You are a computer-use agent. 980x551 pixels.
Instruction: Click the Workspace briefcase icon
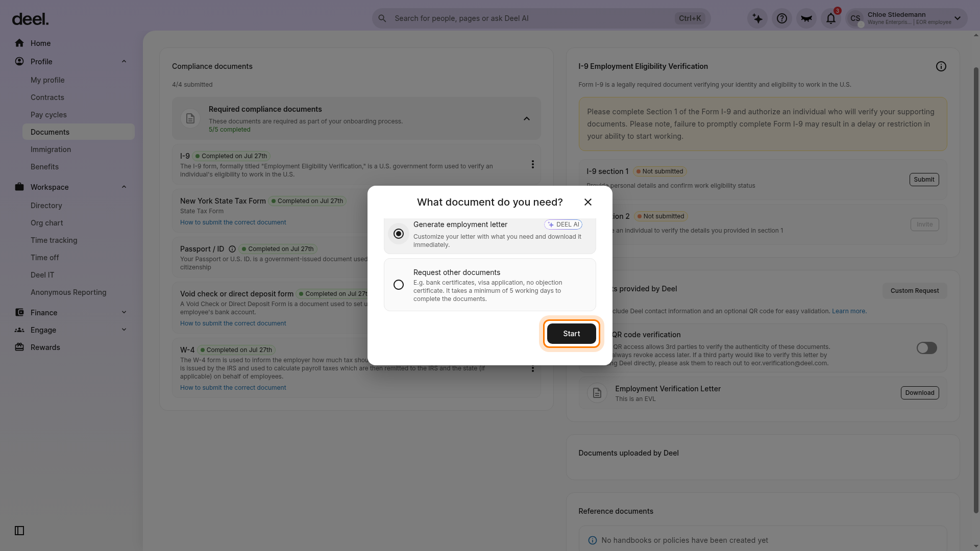pos(19,187)
